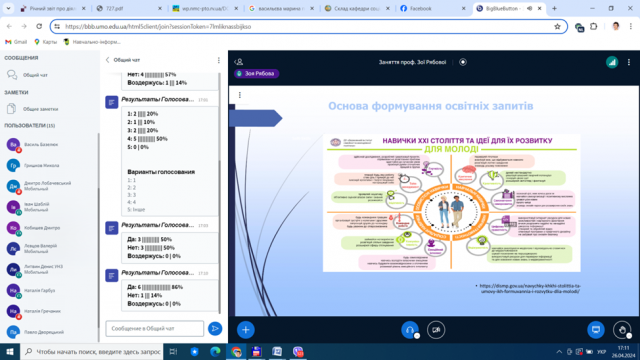This screenshot has height=360, width=640.
Task: Reload the page
Action: click(x=39, y=27)
